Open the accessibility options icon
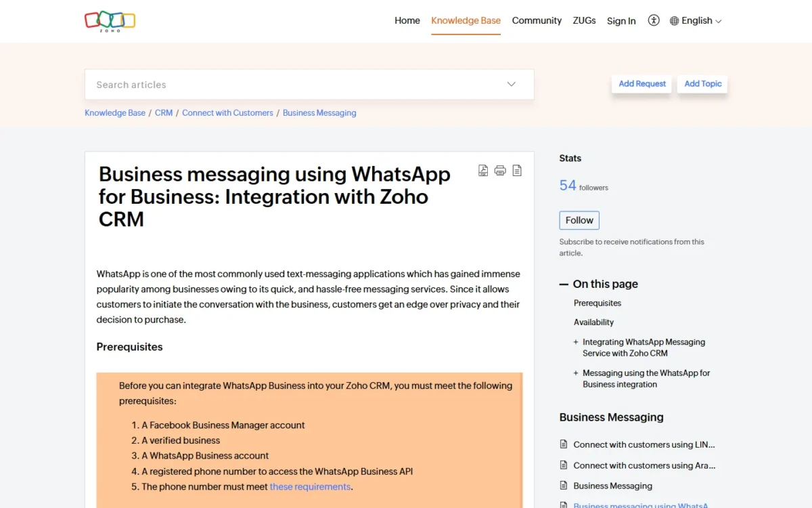This screenshot has width=812, height=508. coord(654,20)
